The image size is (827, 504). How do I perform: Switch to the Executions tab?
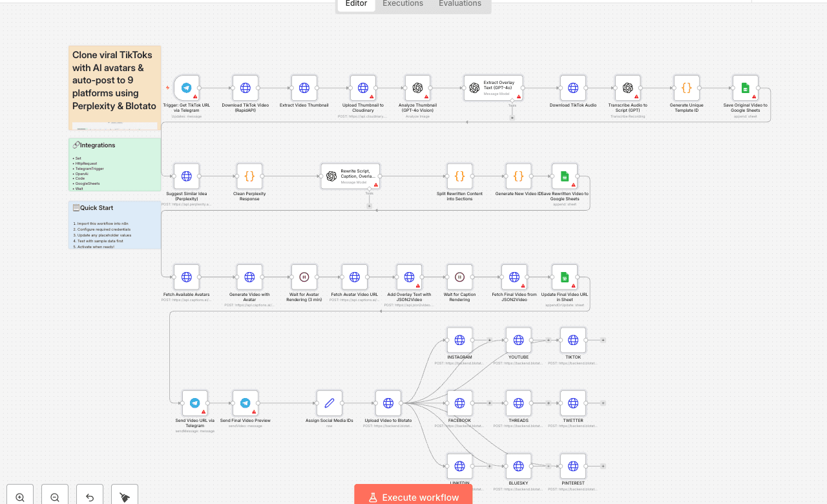pos(402,4)
